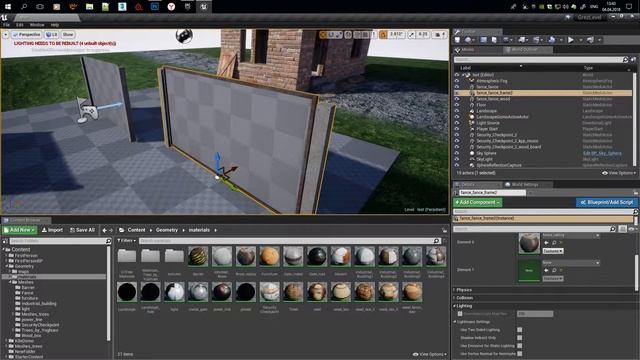Open the Element 0 material dropdown

[571, 236]
